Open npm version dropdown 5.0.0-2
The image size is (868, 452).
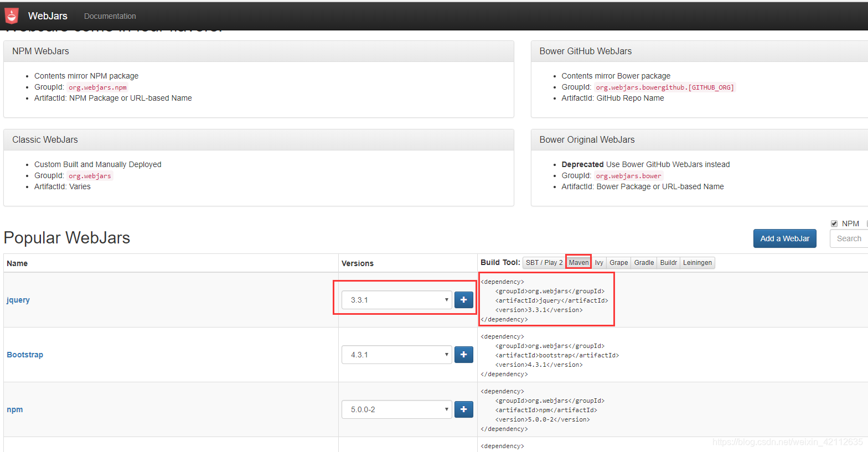(x=396, y=409)
